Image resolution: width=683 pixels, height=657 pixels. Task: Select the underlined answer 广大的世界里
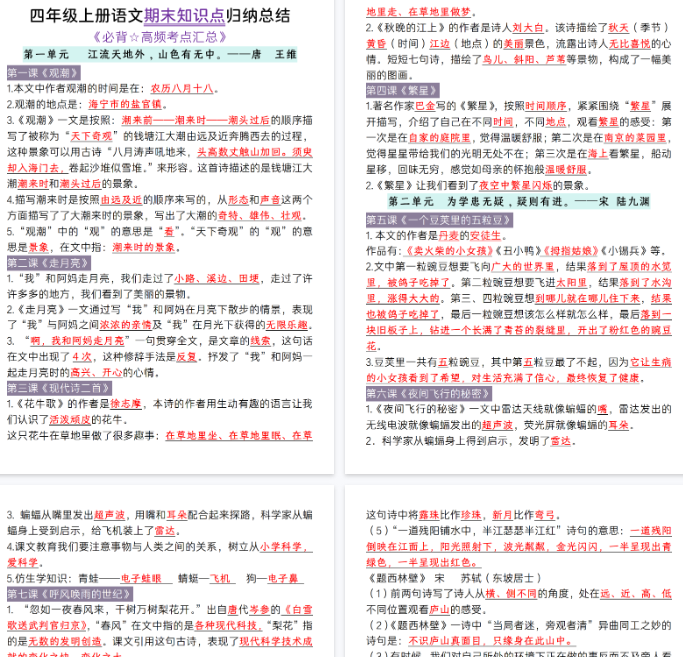pos(522,267)
